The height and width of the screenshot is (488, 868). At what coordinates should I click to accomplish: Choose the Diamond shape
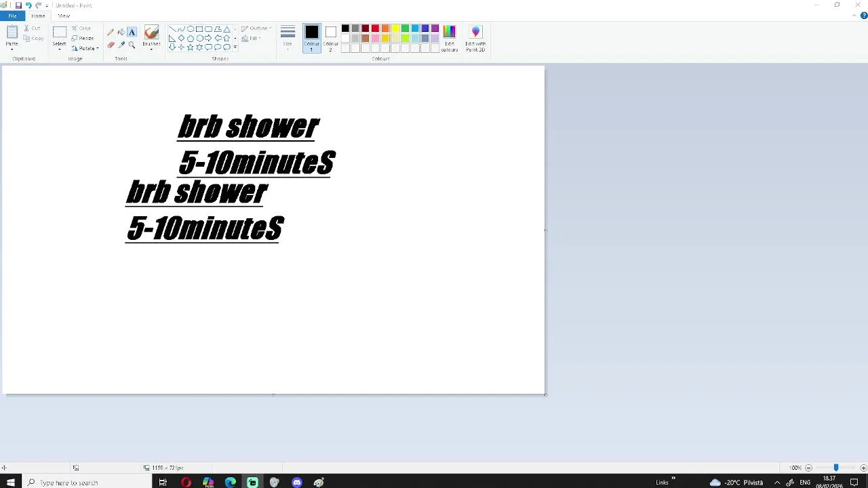181,38
